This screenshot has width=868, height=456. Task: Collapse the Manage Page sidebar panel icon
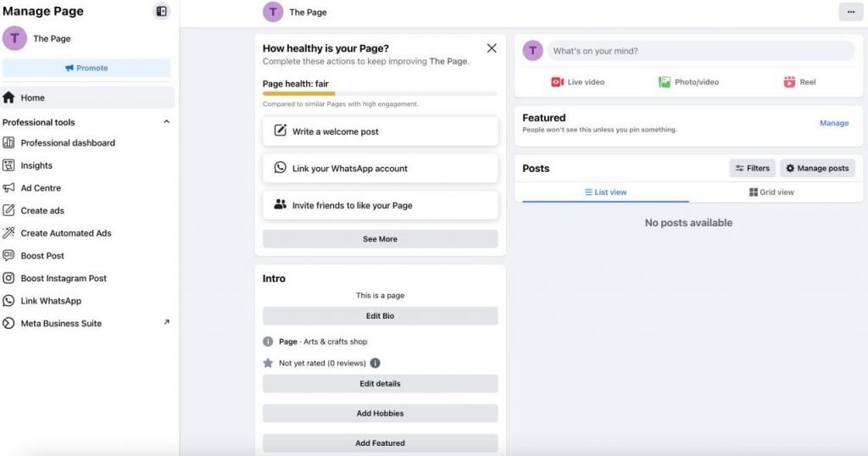coord(161,11)
